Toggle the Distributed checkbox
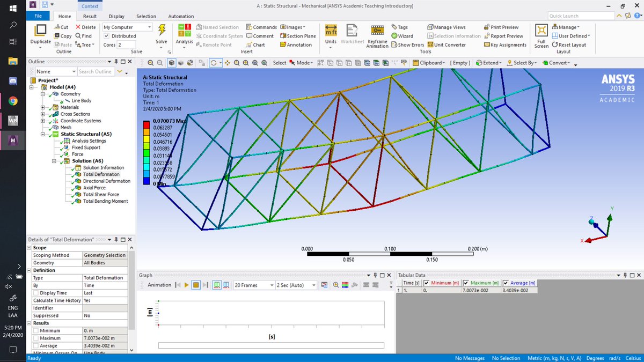Image resolution: width=644 pixels, height=362 pixels. [x=106, y=36]
